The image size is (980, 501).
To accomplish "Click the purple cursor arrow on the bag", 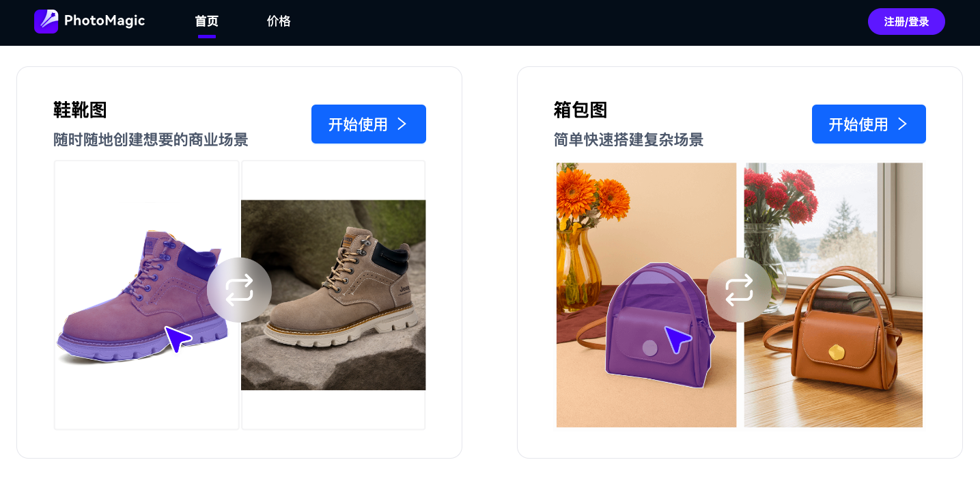I will (x=678, y=340).
